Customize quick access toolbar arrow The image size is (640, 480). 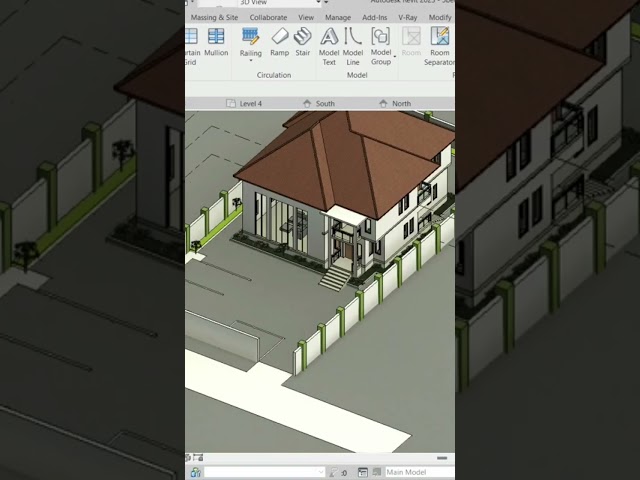pyautogui.click(x=326, y=2)
